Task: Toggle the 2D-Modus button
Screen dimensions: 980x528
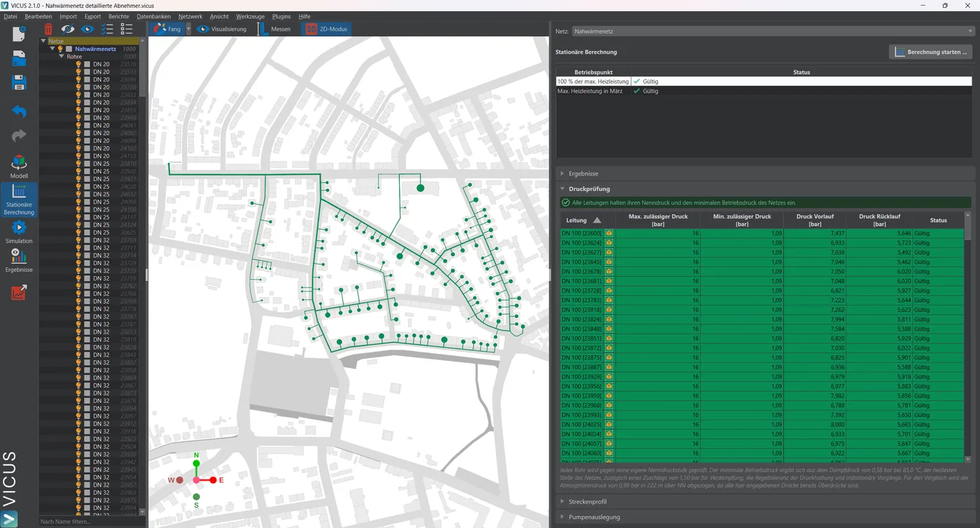Action: [326, 29]
